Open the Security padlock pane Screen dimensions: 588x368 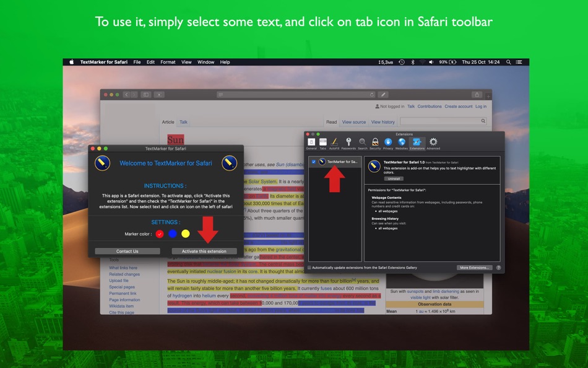(375, 144)
